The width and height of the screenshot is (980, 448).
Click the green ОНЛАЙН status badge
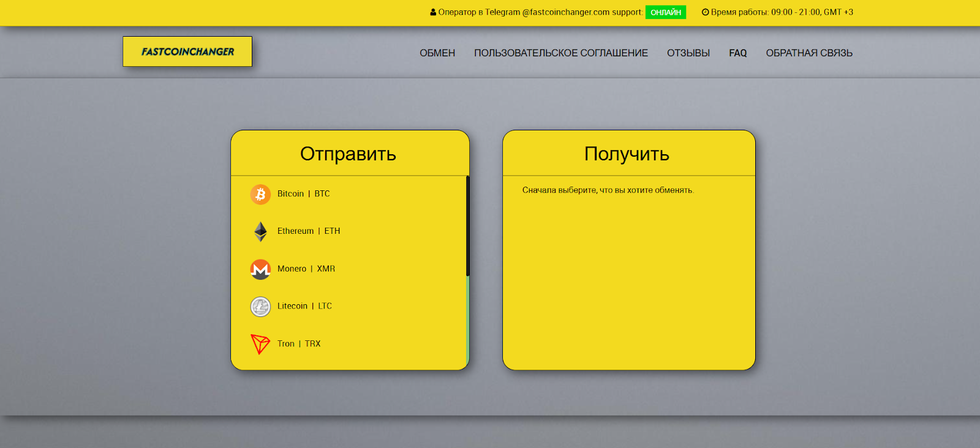(x=666, y=12)
